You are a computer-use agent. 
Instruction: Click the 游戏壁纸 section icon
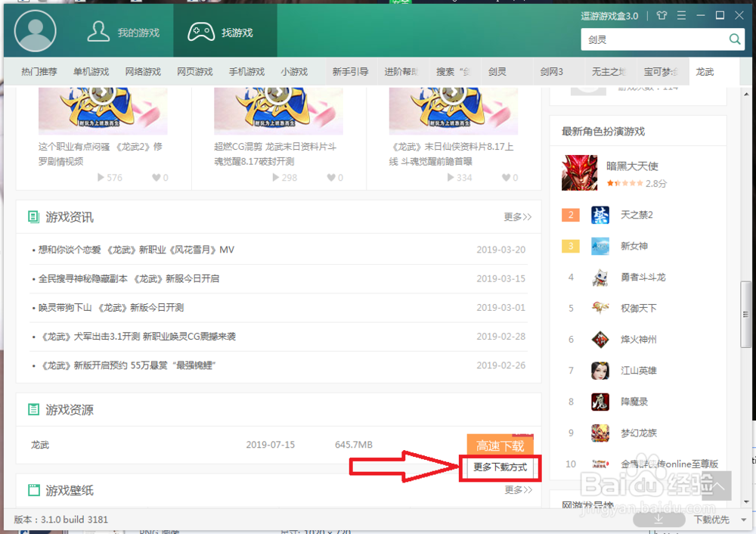pos(33,490)
